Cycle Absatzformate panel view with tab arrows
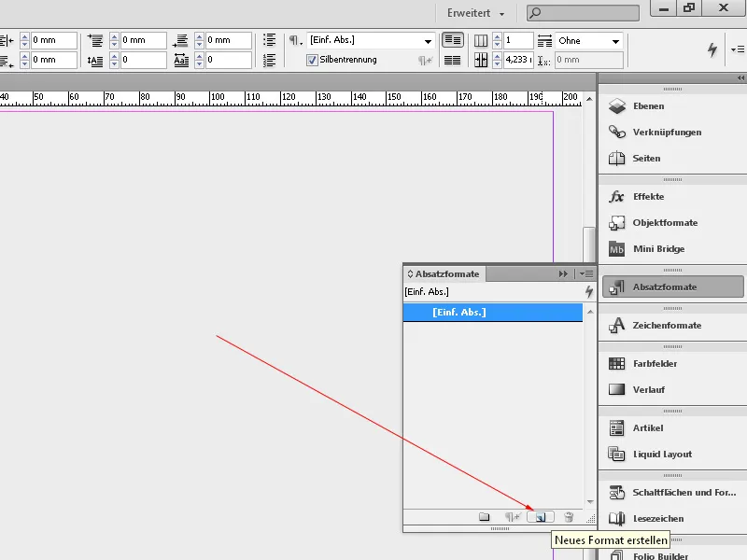 [410, 274]
